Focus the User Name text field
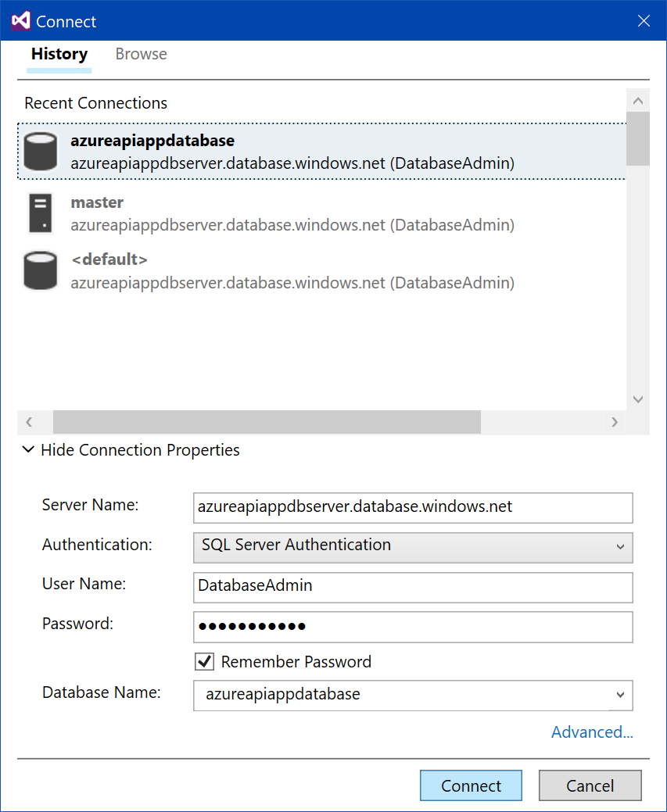 coord(412,587)
